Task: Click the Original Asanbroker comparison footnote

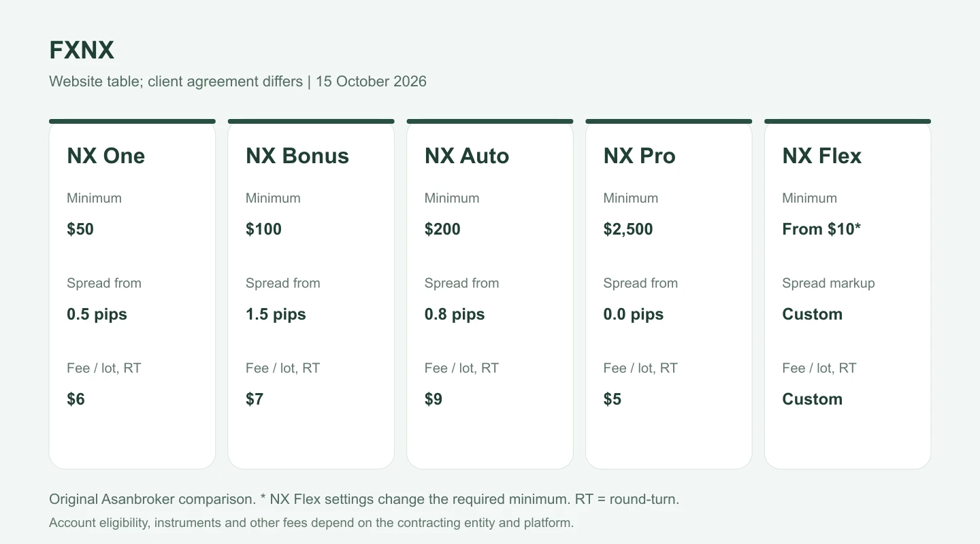Action: click(152, 499)
